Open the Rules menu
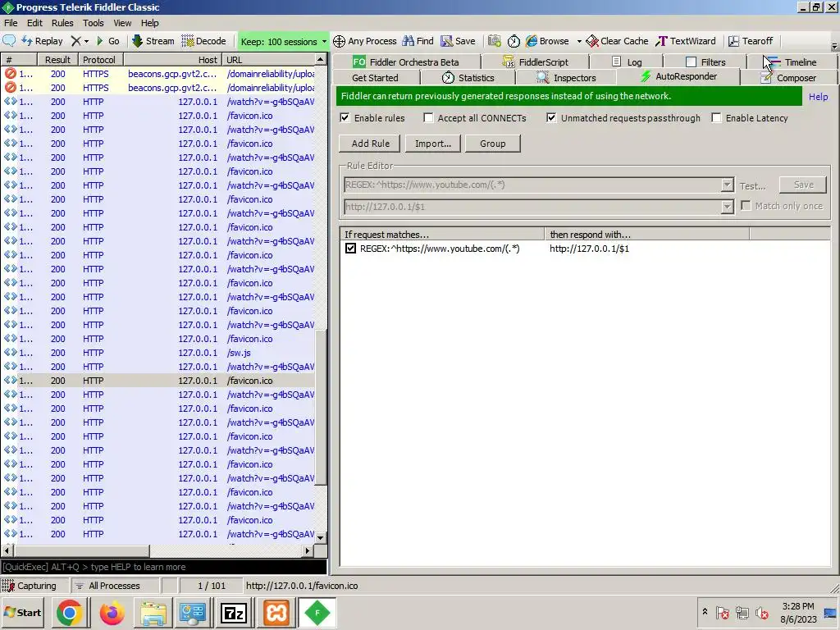 coord(62,23)
